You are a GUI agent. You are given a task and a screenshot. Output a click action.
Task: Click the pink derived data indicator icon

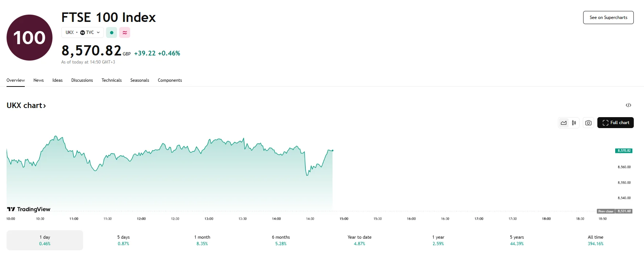[125, 32]
